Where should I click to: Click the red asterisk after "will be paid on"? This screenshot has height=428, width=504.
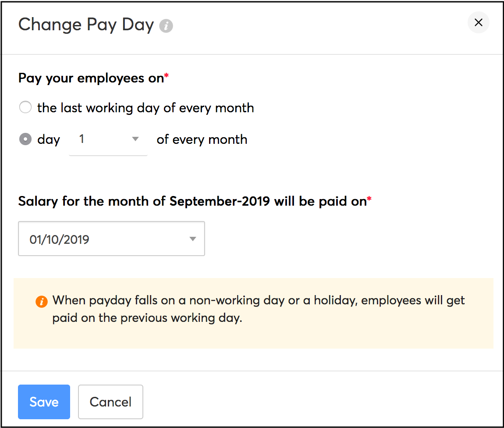(369, 200)
